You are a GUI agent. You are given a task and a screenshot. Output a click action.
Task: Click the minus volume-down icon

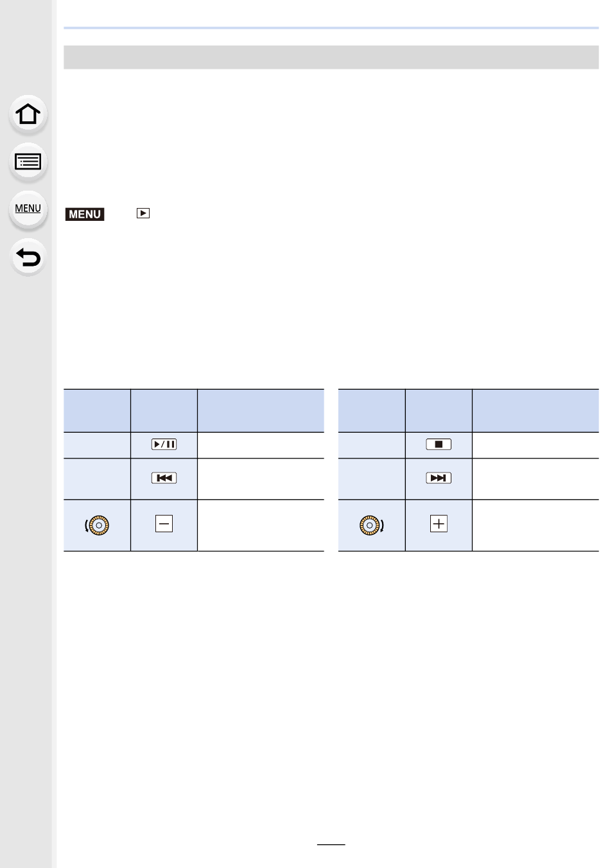tap(164, 524)
